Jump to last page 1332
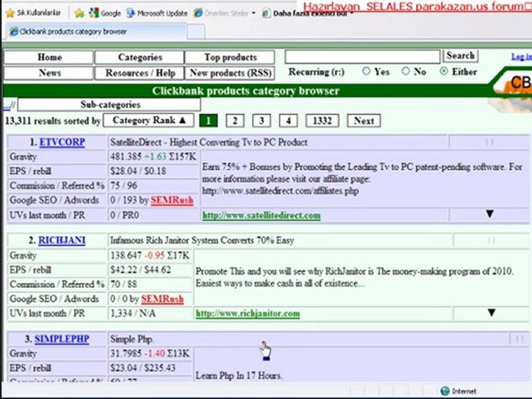 tap(322, 121)
